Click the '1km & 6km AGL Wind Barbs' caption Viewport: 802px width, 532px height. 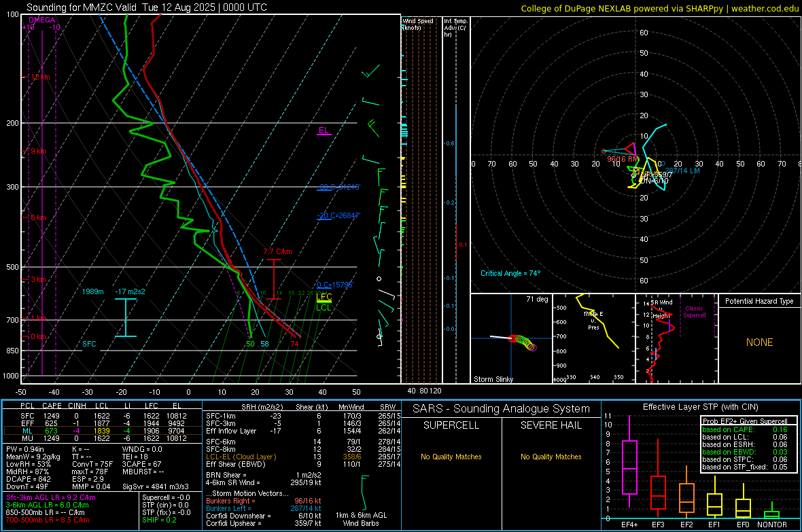click(361, 519)
